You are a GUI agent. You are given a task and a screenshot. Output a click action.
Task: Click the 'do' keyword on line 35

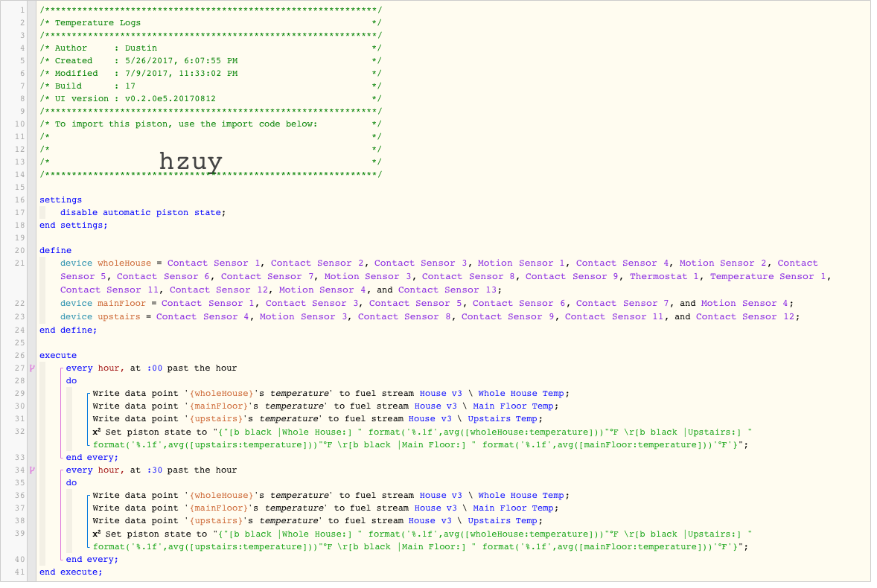(x=71, y=483)
